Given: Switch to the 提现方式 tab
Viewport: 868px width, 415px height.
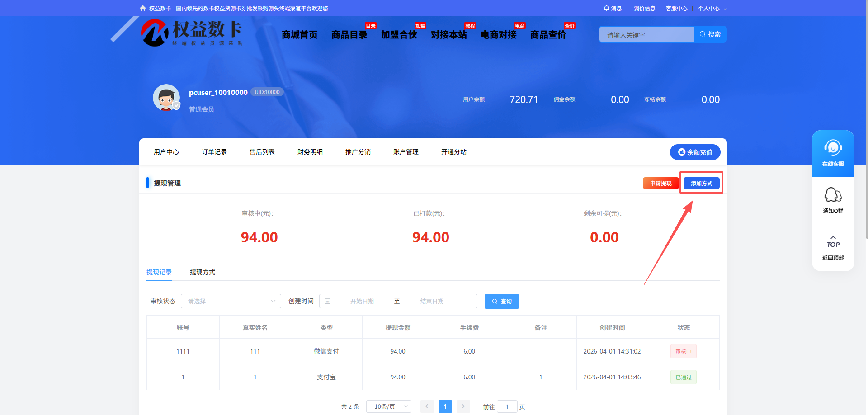Looking at the screenshot, I should (x=202, y=272).
